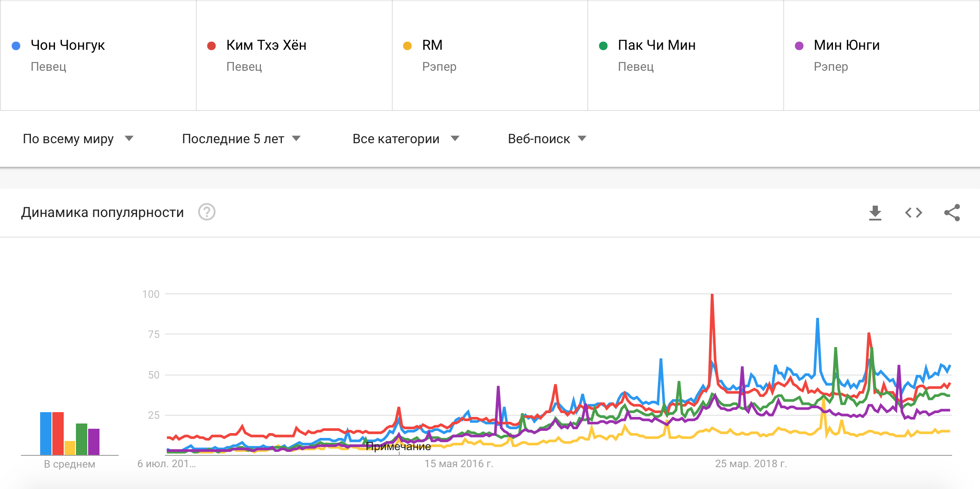Select the Мин Юнги search term
Viewport: 980px width, 489px height.
coord(846,45)
